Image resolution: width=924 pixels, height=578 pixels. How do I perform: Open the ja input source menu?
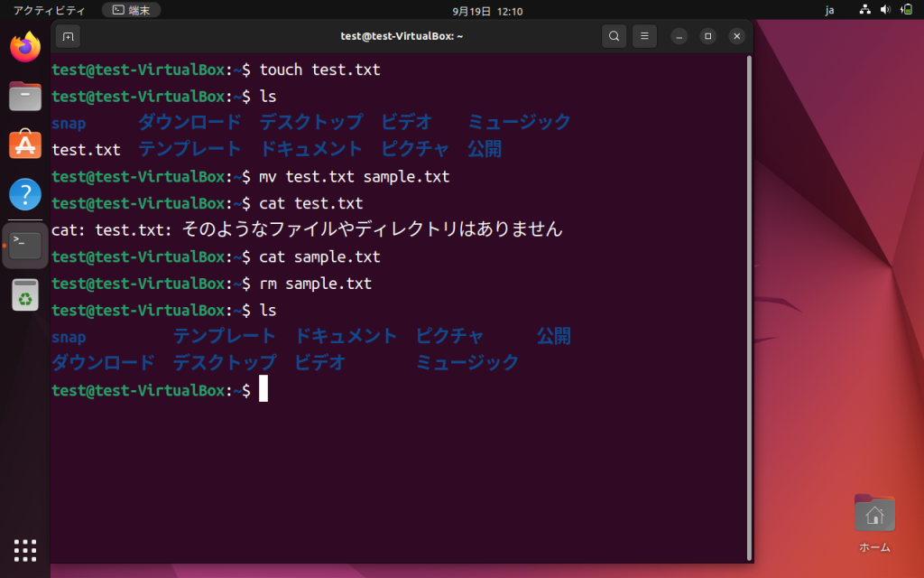pyautogui.click(x=830, y=11)
